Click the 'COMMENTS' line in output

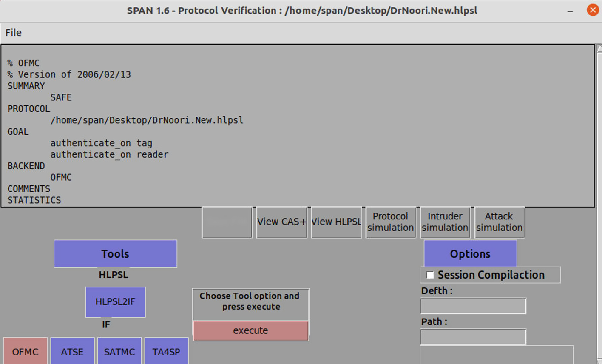(x=28, y=189)
